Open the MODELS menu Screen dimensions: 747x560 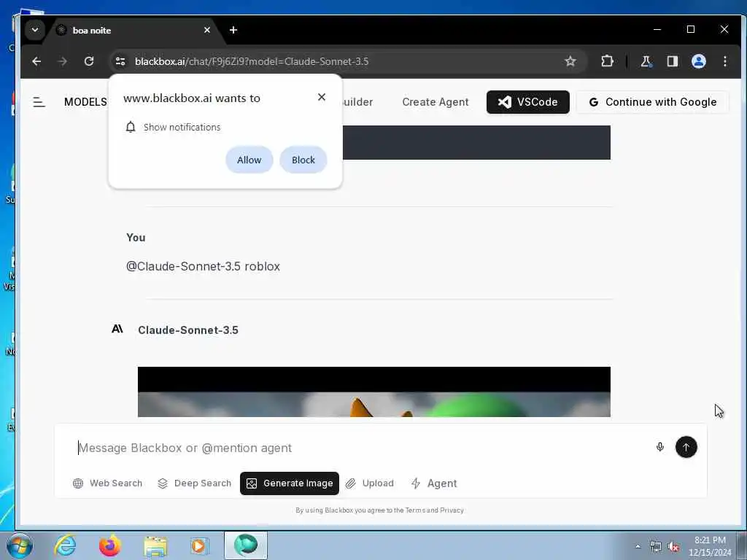[85, 102]
